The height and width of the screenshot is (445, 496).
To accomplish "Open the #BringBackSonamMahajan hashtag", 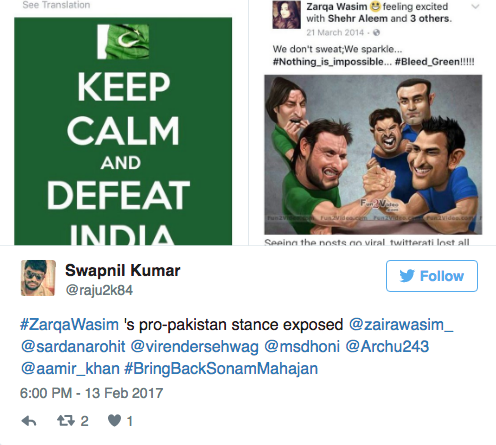I will 221,369.
